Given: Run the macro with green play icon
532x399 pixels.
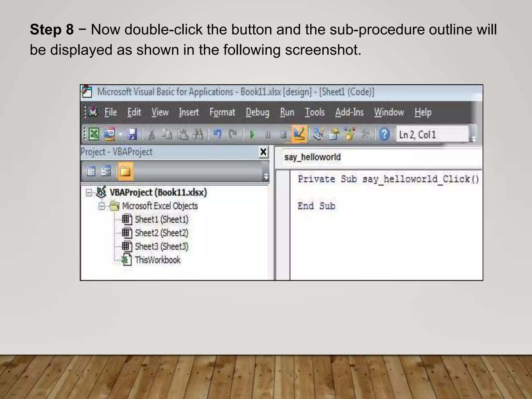Looking at the screenshot, I should pos(252,135).
